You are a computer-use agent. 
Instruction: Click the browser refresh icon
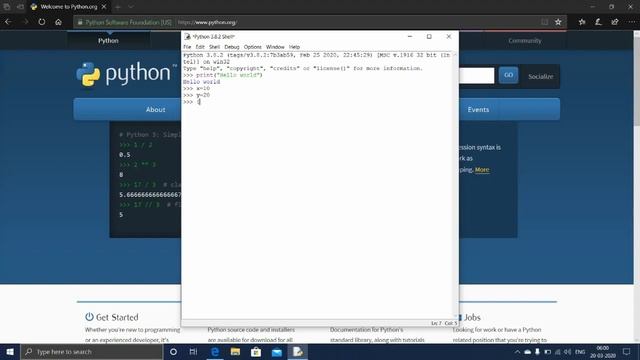pyautogui.click(x=42, y=22)
